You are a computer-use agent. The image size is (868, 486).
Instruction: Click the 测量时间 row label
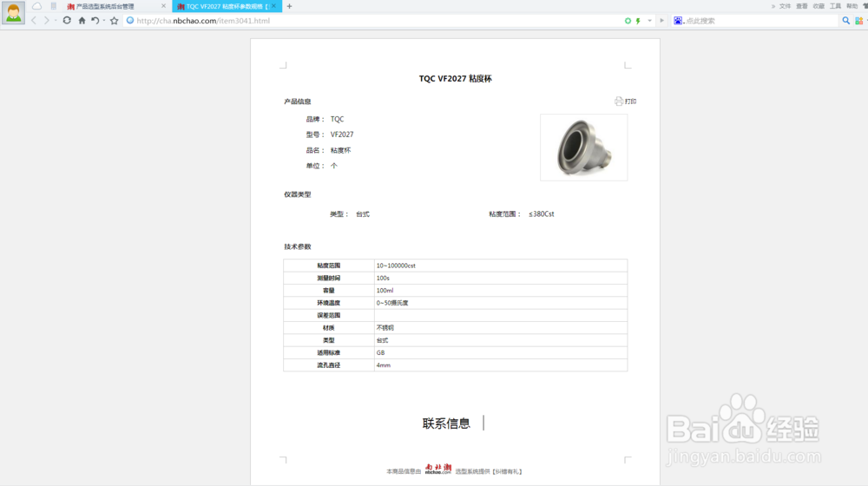tap(328, 278)
